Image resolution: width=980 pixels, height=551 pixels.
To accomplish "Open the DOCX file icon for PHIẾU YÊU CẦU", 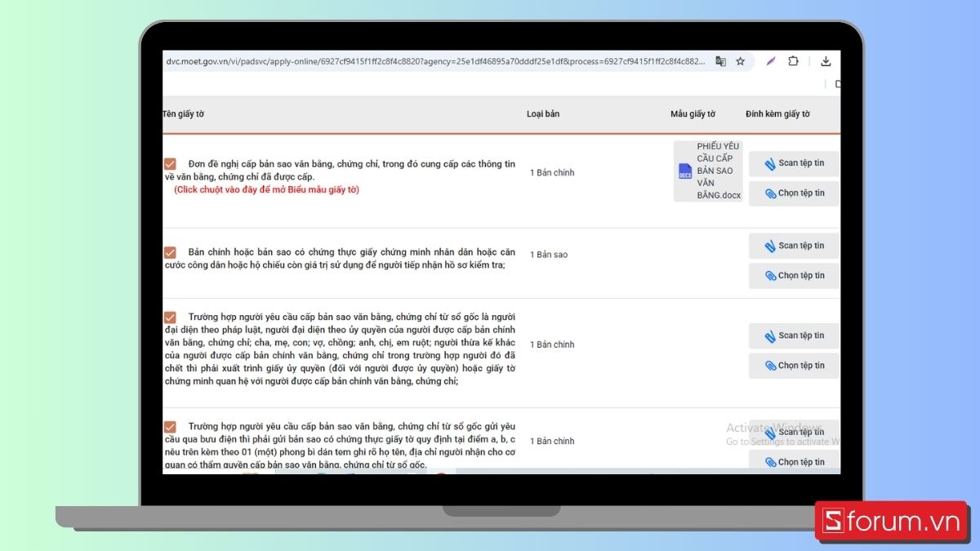I will point(685,171).
